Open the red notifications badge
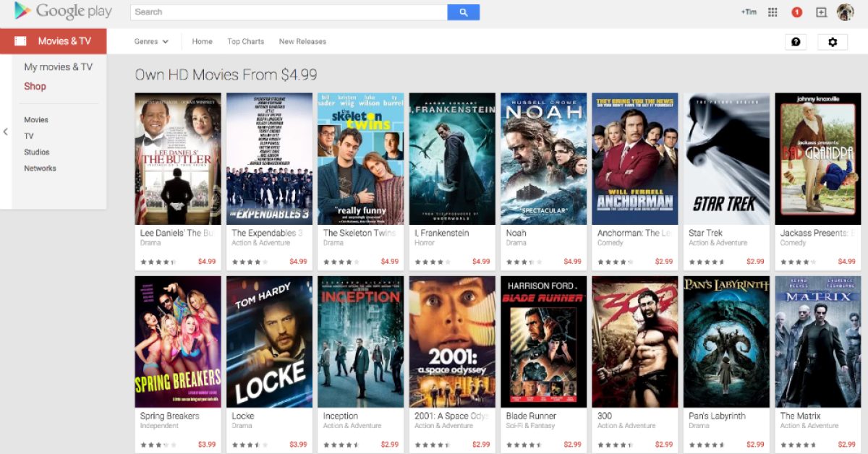This screenshot has height=454, width=868. pos(796,12)
